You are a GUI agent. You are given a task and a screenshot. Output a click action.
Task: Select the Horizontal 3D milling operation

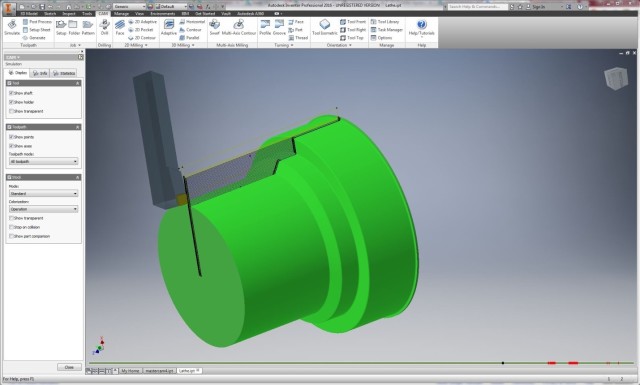pyautogui.click(x=192, y=22)
